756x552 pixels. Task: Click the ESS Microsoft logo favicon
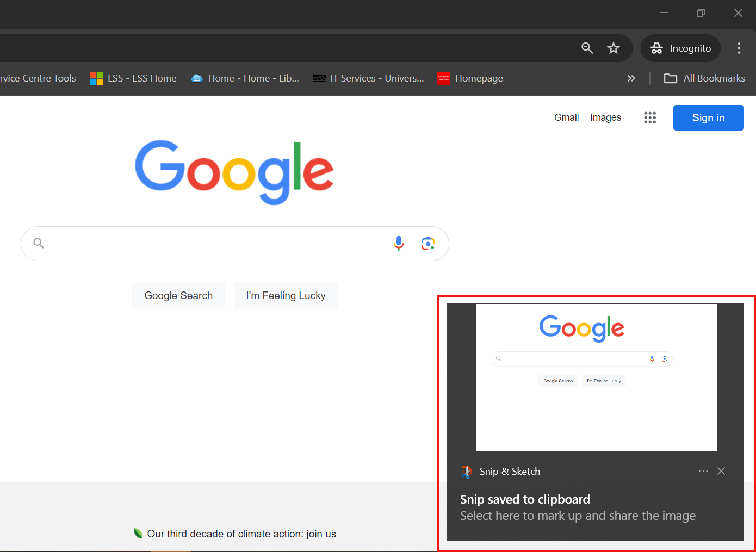96,78
